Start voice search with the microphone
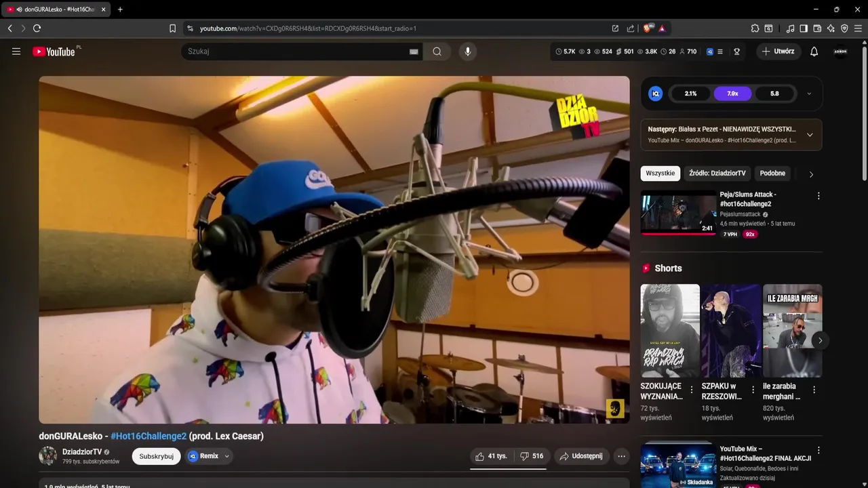Screen dimensions: 868x488 point(467,52)
